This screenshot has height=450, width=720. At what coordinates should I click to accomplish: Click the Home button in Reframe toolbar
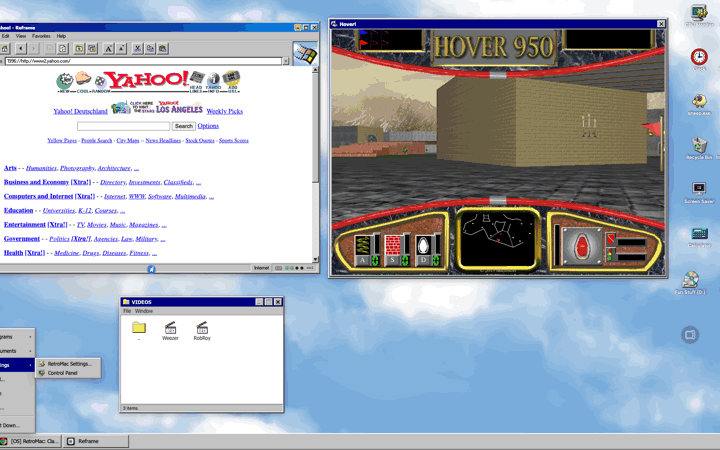point(5,49)
